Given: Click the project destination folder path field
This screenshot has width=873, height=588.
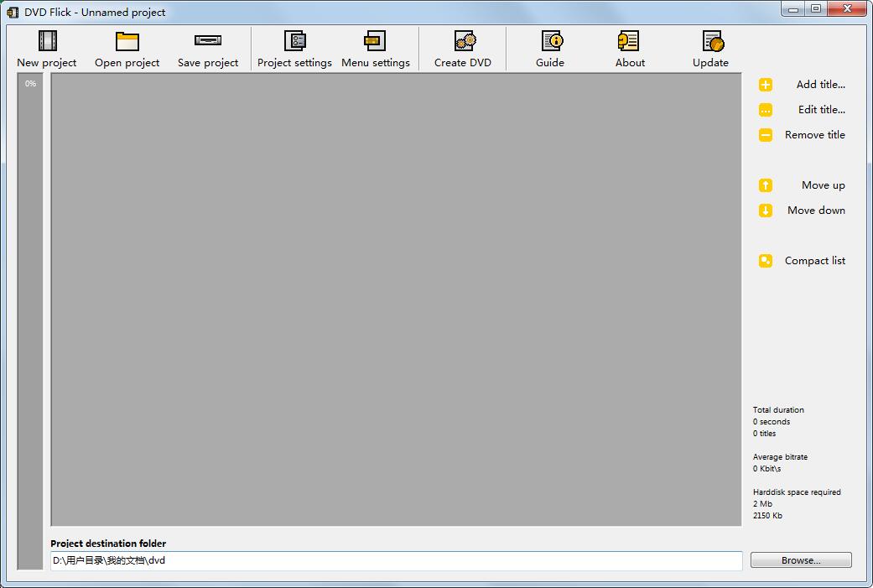Looking at the screenshot, I should [x=397, y=560].
